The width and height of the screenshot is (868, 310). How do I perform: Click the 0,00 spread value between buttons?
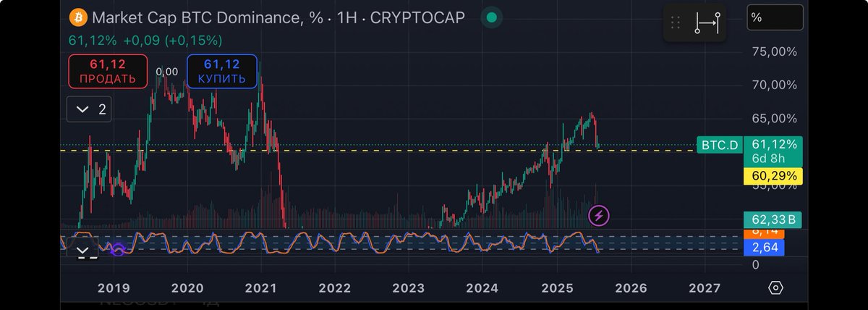167,72
